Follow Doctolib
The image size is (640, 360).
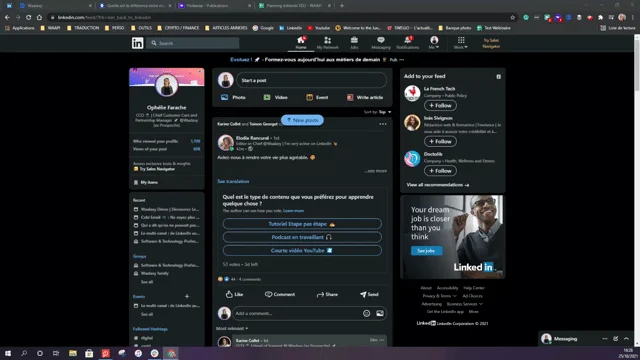click(x=440, y=171)
